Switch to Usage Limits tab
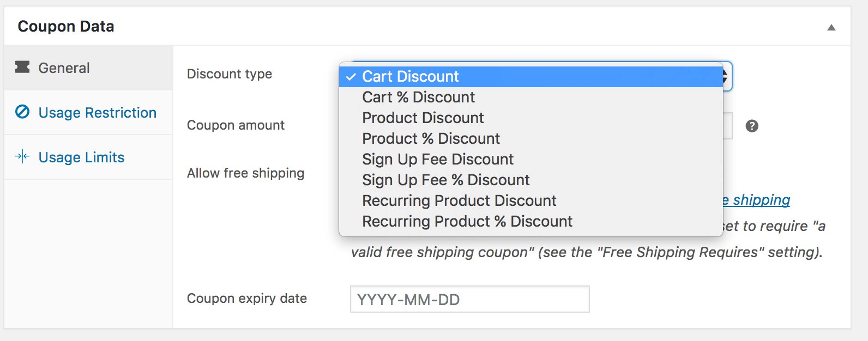868x341 pixels. pos(81,157)
